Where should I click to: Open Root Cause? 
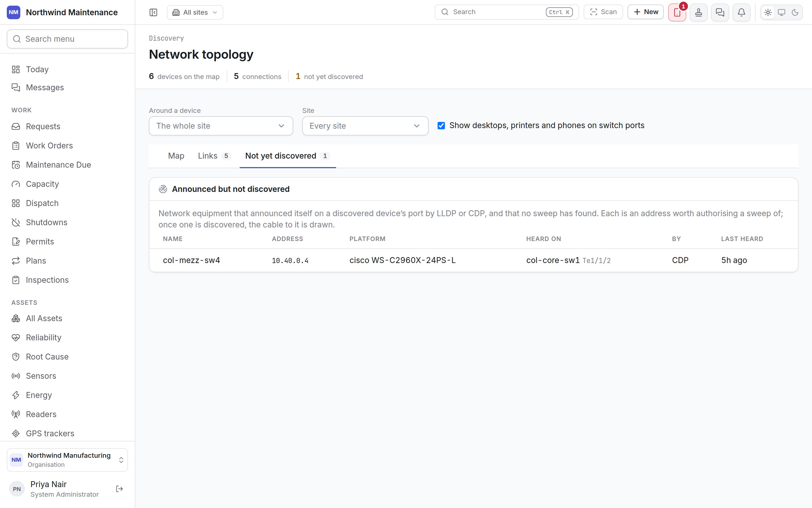coord(67,356)
